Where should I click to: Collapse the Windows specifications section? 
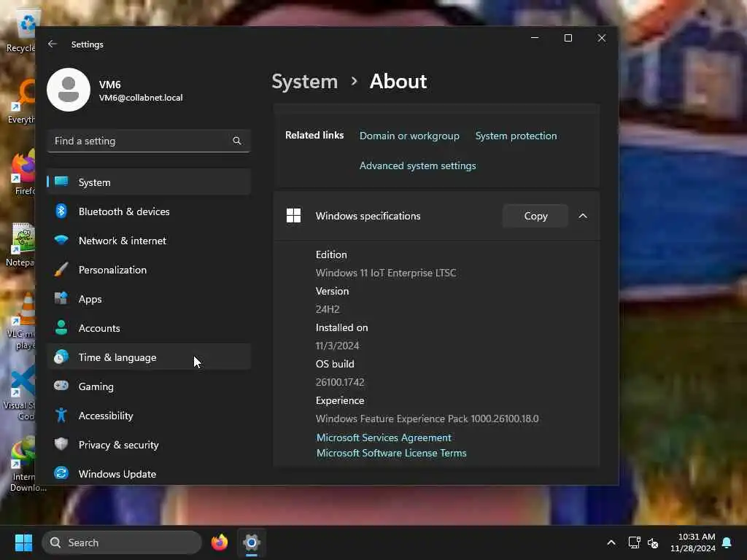(x=583, y=216)
